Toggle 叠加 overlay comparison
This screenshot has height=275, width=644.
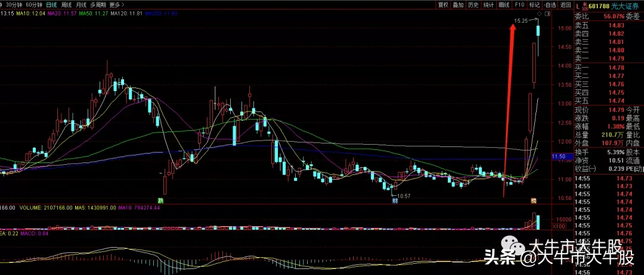click(x=458, y=4)
